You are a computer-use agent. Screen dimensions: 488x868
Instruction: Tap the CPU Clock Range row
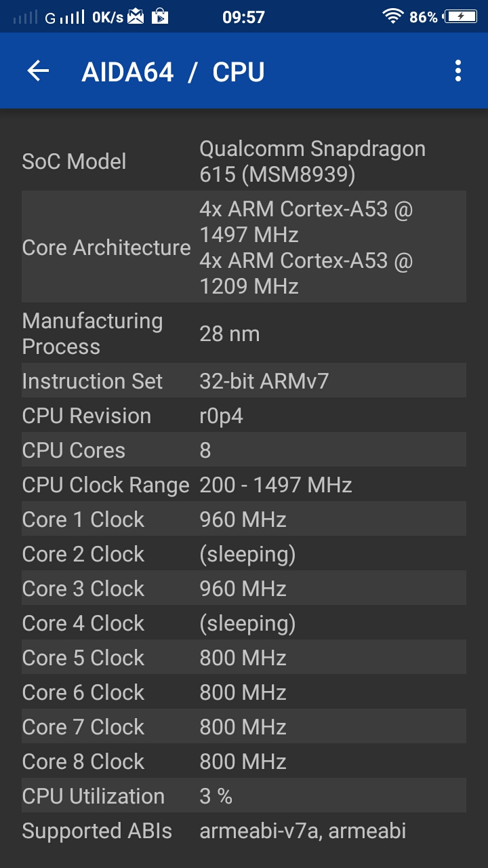(x=244, y=485)
